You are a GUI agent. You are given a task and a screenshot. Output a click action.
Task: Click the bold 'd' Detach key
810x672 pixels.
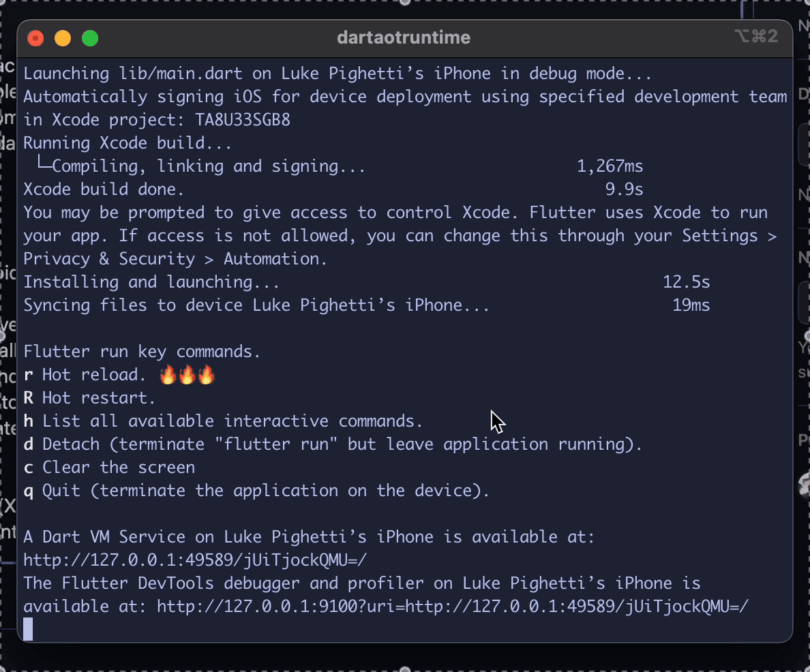28,444
